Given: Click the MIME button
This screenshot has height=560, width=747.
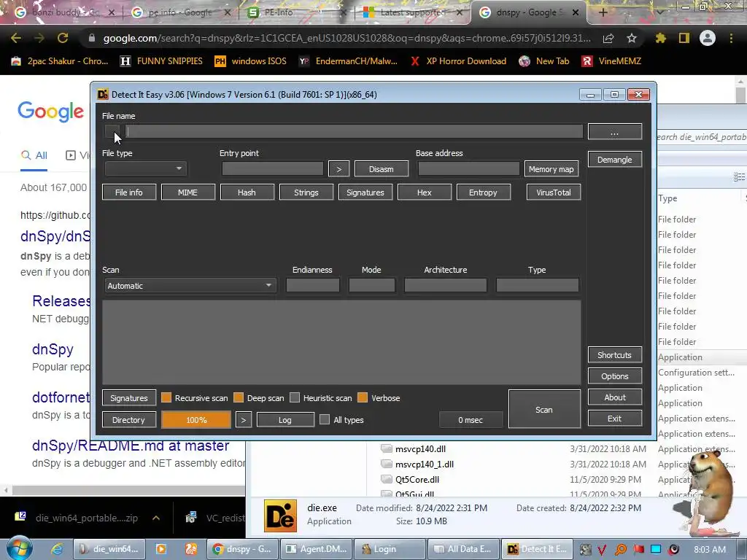Looking at the screenshot, I should click(187, 192).
